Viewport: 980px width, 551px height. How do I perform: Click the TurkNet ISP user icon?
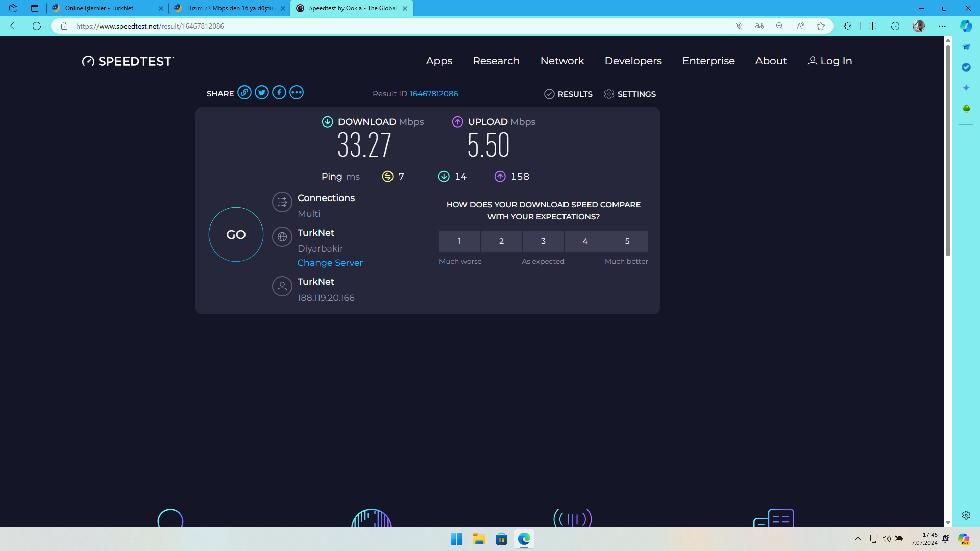point(282,286)
